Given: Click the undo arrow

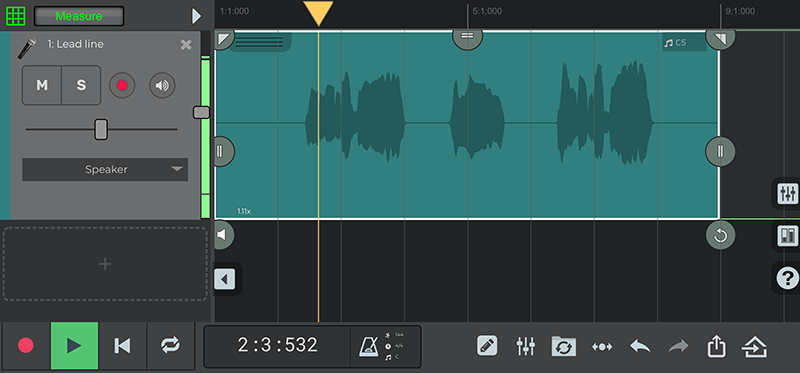Looking at the screenshot, I should click(x=640, y=346).
